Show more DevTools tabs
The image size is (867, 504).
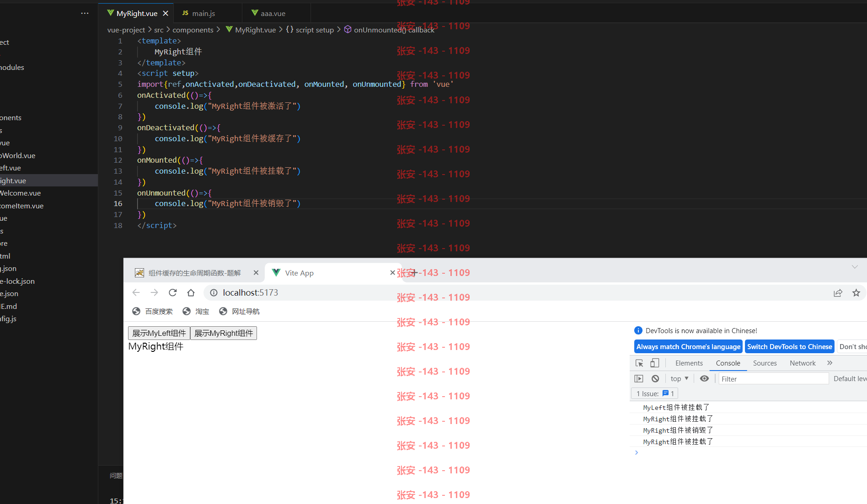(830, 363)
